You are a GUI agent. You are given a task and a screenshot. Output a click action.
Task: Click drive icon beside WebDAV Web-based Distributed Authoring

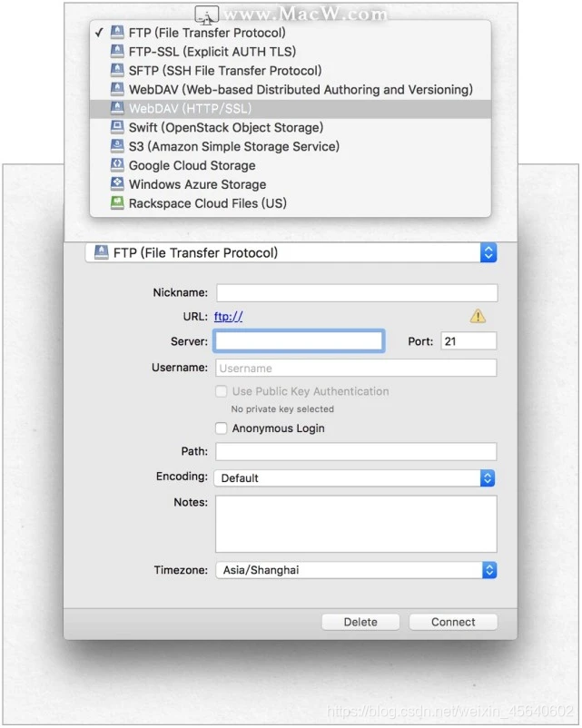point(117,89)
